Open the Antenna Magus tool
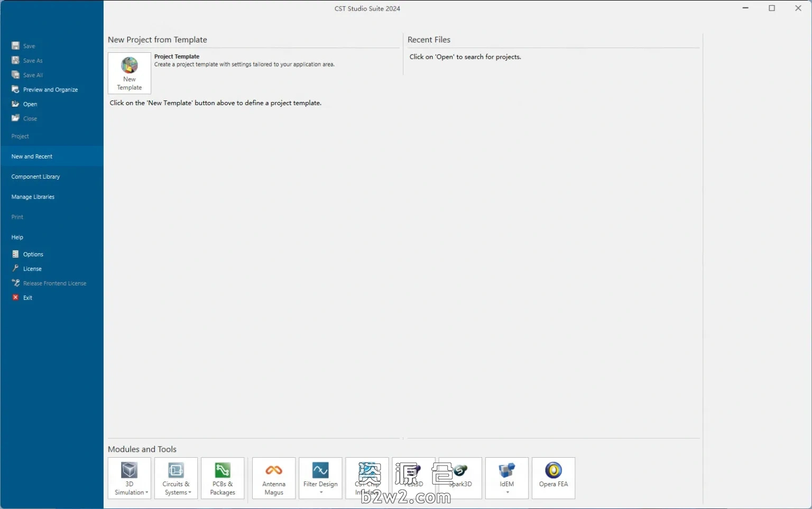 [x=274, y=478]
